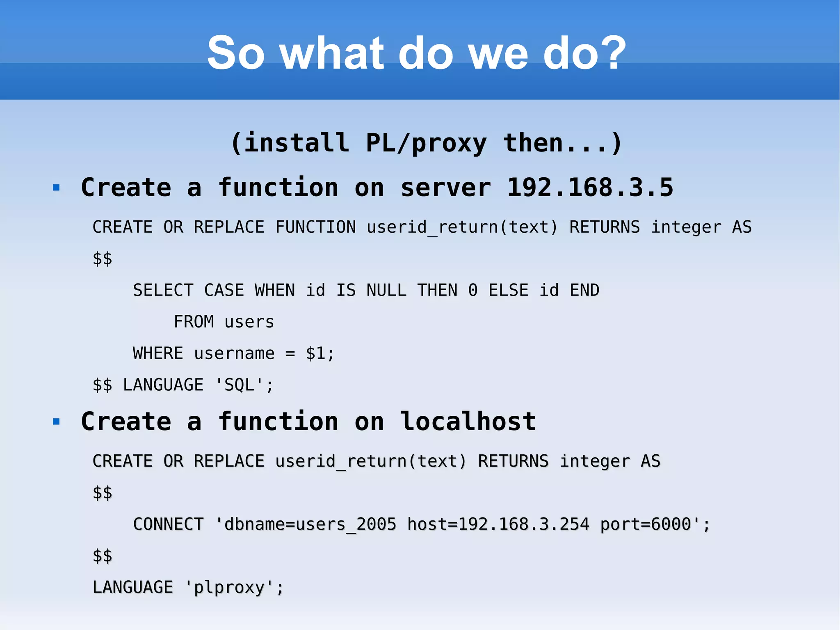Click the IP address 192.168.3.5 in heading
Screen dimensions: 840x630
[x=590, y=188]
